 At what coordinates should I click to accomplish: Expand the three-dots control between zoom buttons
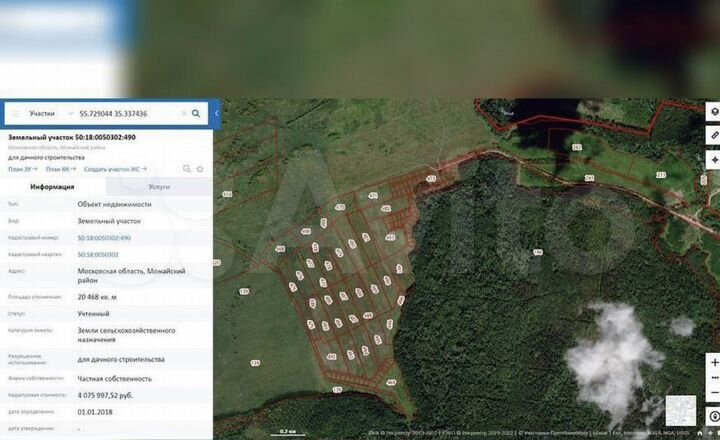713,378
